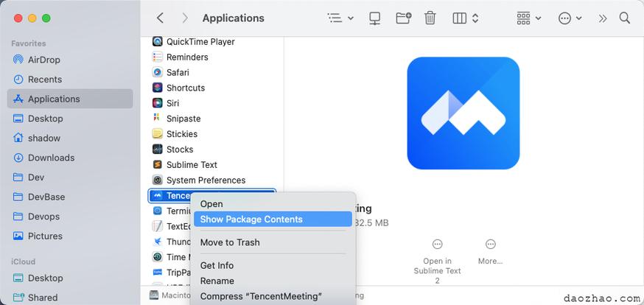Open Recents in the sidebar
Screen dimensions: 644x305
(x=70, y=80)
